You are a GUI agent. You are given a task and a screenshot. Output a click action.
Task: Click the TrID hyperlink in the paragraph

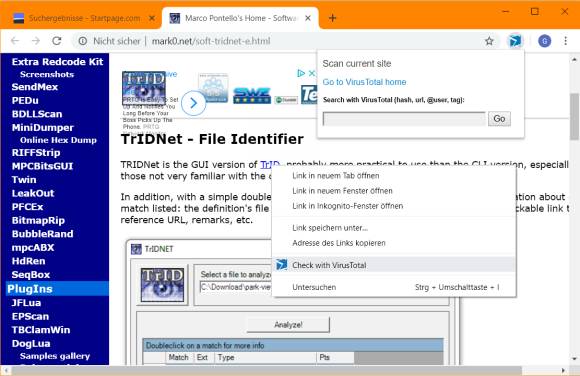click(270, 164)
